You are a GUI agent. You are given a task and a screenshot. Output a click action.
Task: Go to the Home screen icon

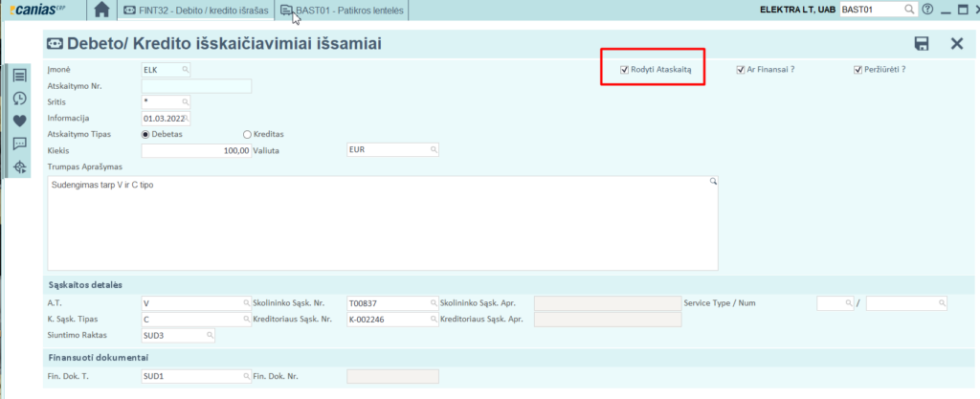click(102, 11)
